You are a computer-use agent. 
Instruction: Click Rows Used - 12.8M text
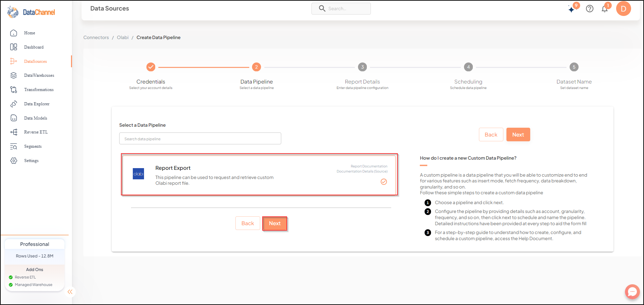35,256
